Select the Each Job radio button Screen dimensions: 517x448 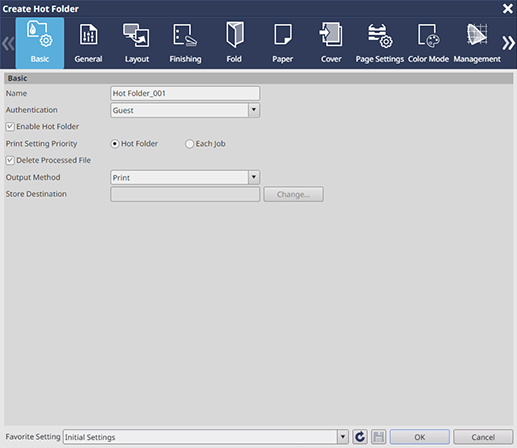(x=189, y=144)
